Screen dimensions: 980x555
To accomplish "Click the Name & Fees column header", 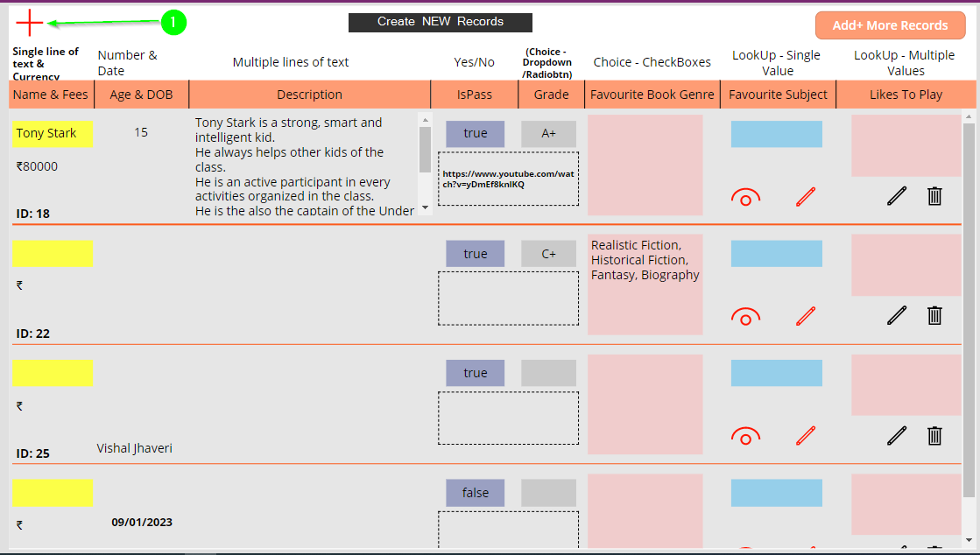I will point(51,95).
